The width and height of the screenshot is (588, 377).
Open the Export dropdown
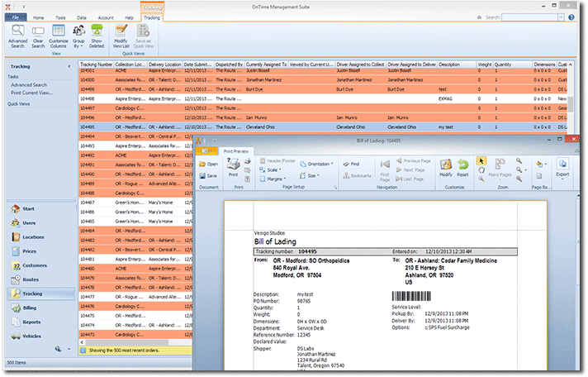[x=562, y=169]
